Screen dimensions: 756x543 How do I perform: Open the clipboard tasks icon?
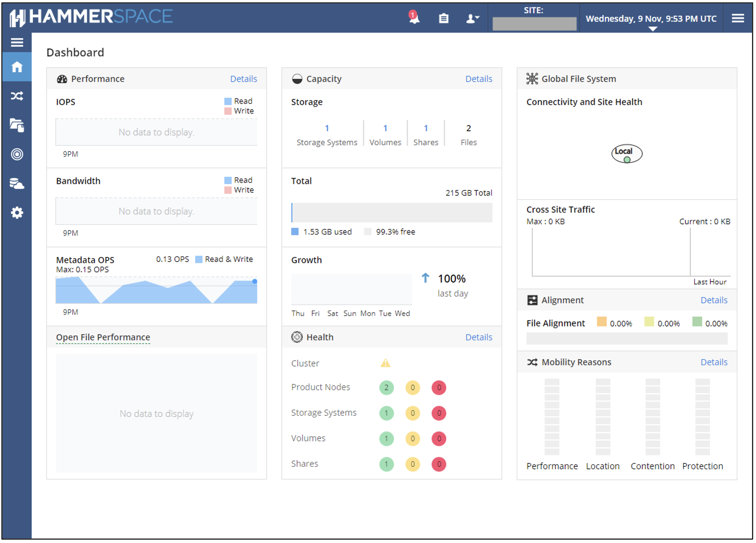click(444, 19)
